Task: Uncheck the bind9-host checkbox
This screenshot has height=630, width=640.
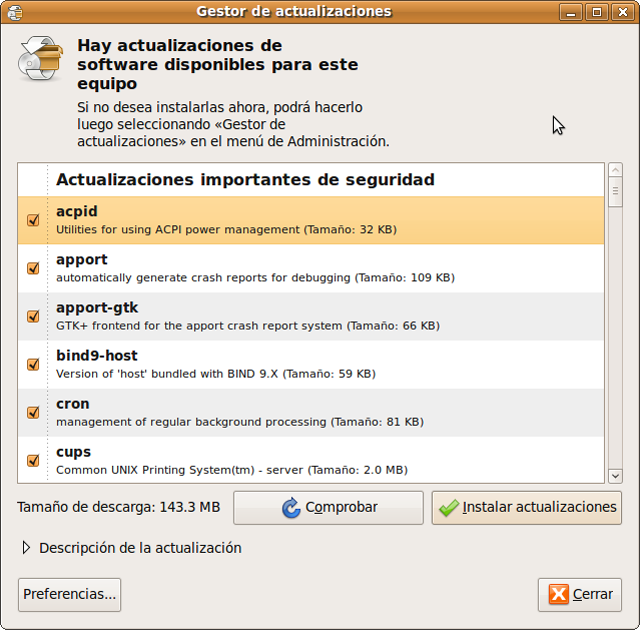Action: click(33, 364)
